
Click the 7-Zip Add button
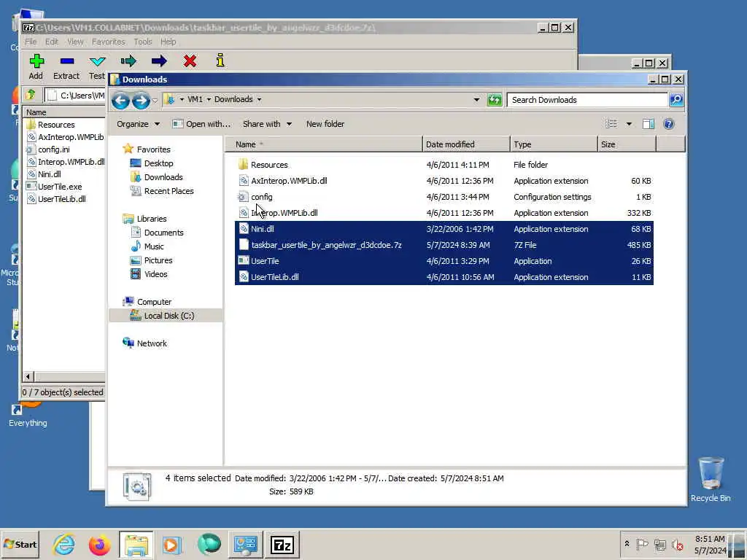[x=36, y=66]
